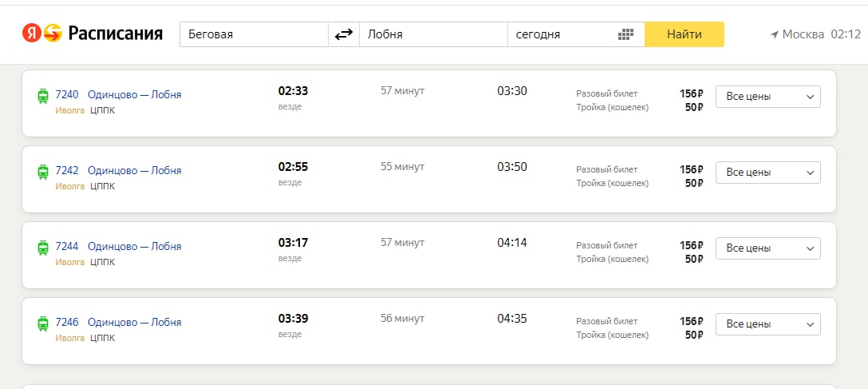Click the Лобня arrival station field
868x389 pixels.
433,34
